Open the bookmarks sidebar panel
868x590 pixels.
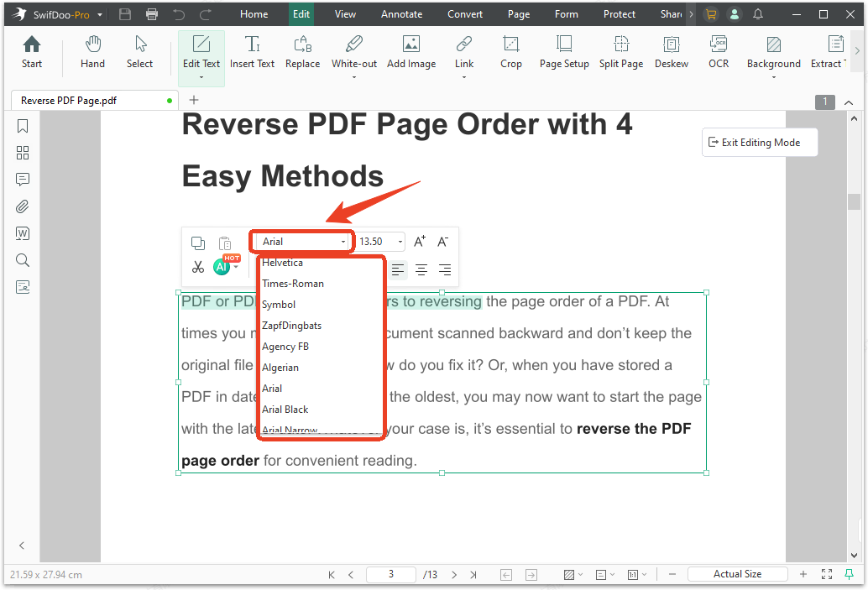click(x=23, y=126)
